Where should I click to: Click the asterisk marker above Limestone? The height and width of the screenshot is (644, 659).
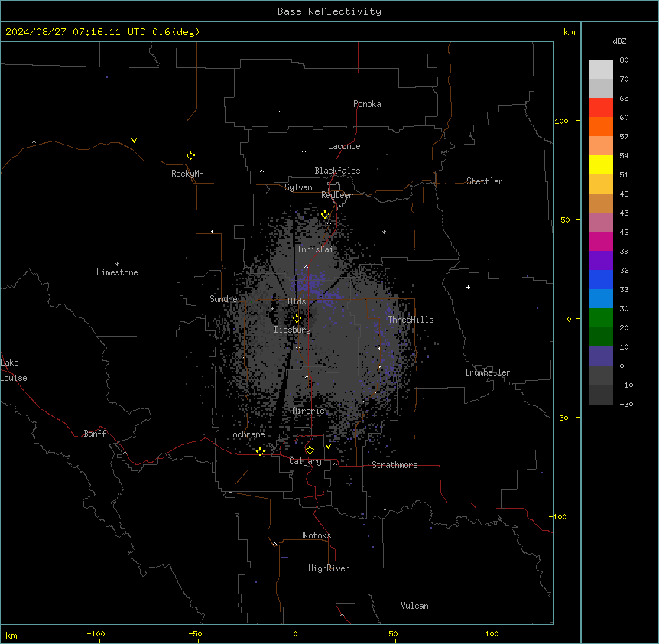tap(117, 264)
